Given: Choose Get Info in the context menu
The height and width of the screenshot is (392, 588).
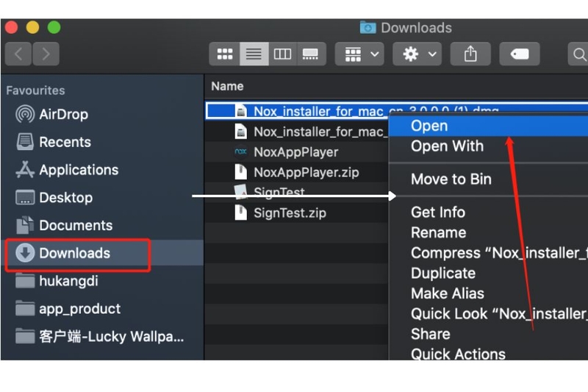Looking at the screenshot, I should [x=489, y=213].
